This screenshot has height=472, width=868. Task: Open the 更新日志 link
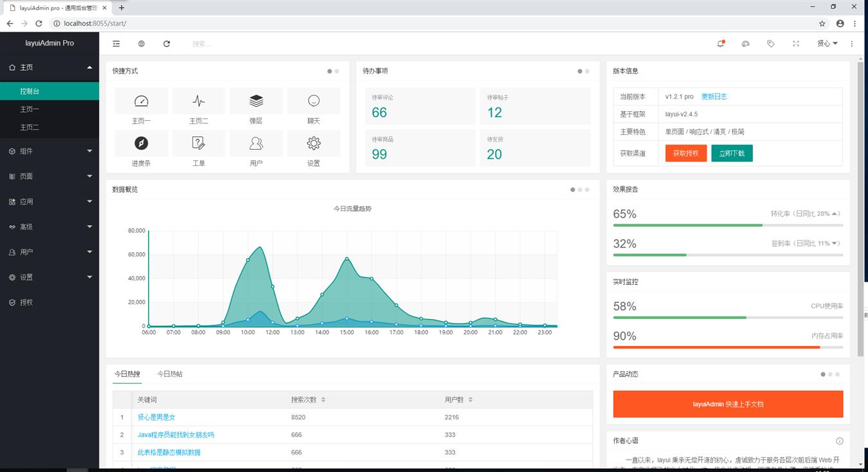714,96
